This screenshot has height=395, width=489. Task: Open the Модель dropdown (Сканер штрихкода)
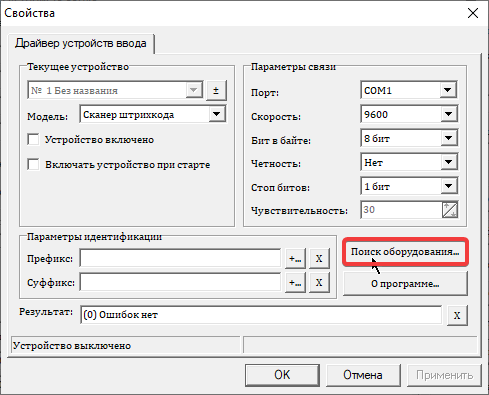pyautogui.click(x=217, y=114)
